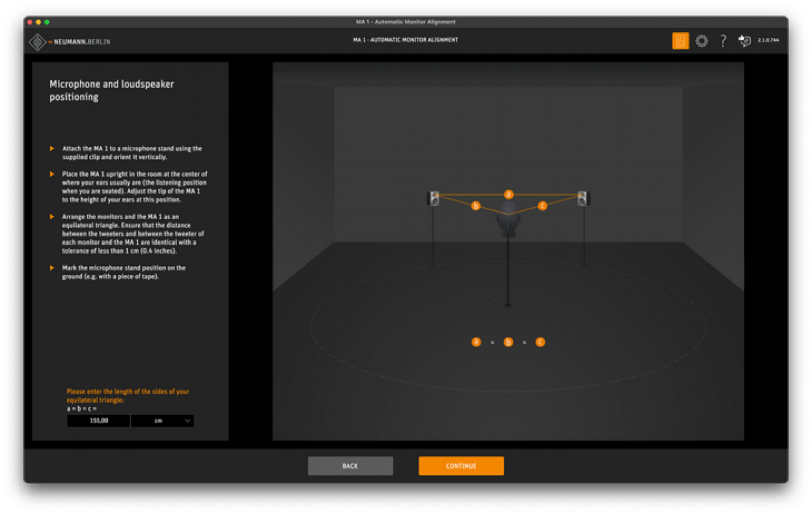Click the c circle in the floor legend
The image size is (812, 514).
click(540, 342)
